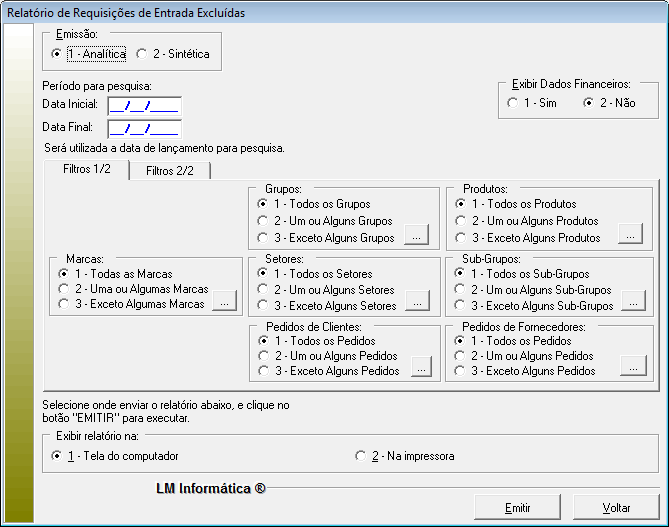Switch to the Filtros 2/2 tab
The height and width of the screenshot is (527, 669).
point(170,171)
